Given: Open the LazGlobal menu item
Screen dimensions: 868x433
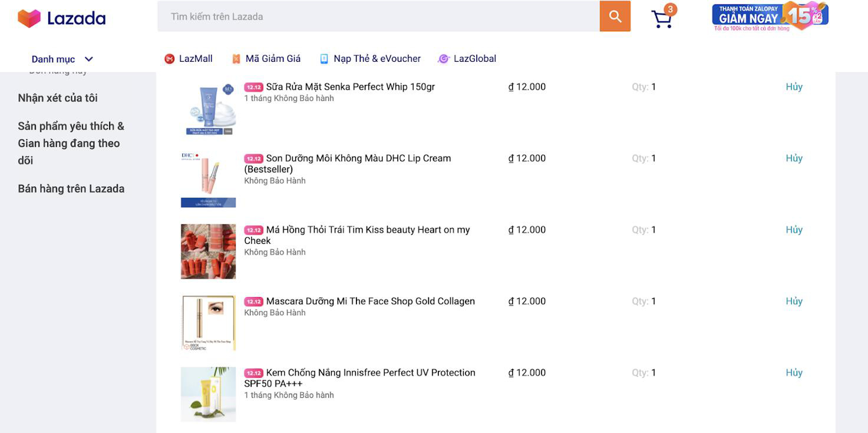Looking at the screenshot, I should click(x=467, y=59).
